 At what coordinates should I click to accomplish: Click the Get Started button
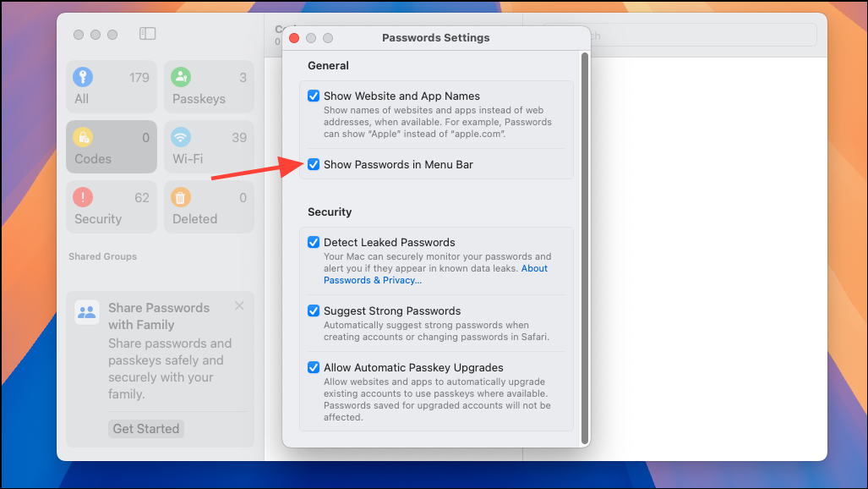click(x=145, y=428)
